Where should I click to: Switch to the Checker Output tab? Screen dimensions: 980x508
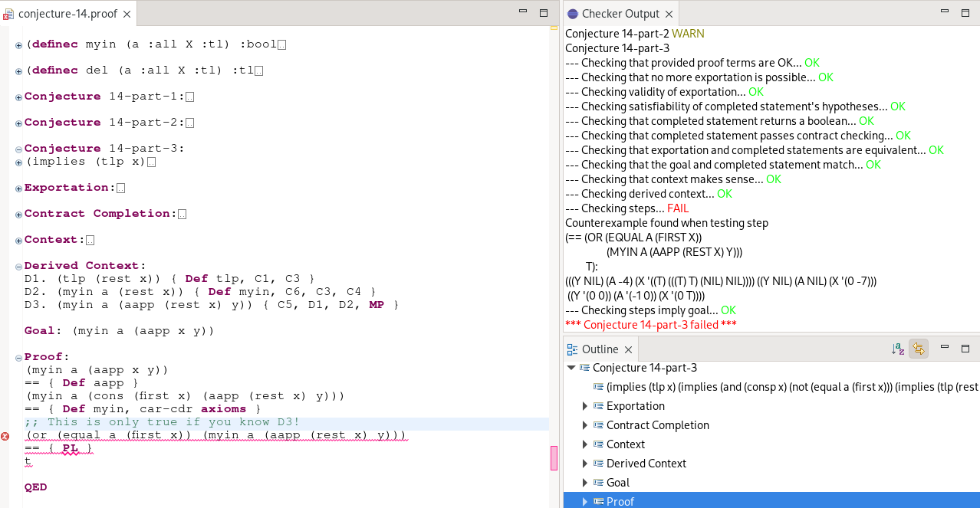pyautogui.click(x=620, y=14)
